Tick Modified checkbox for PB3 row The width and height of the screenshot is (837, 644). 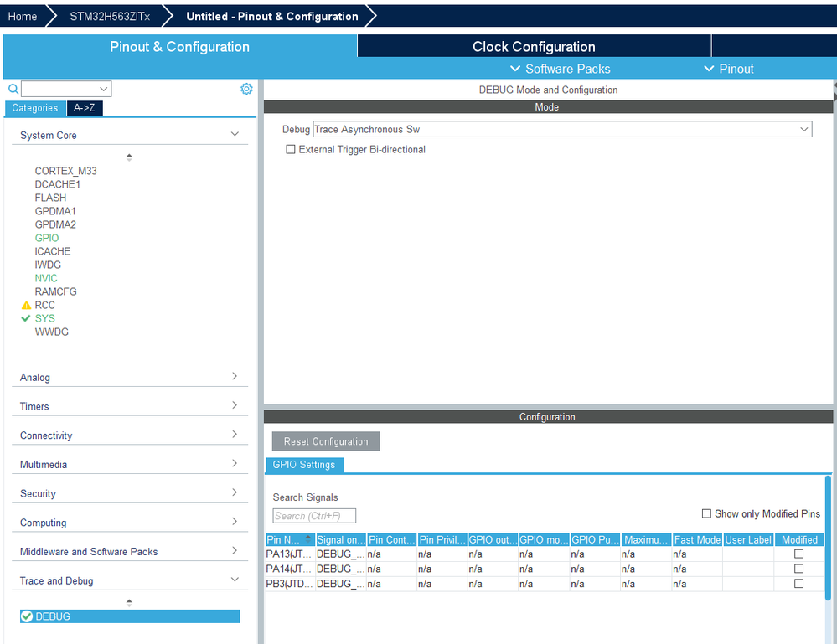tap(798, 584)
